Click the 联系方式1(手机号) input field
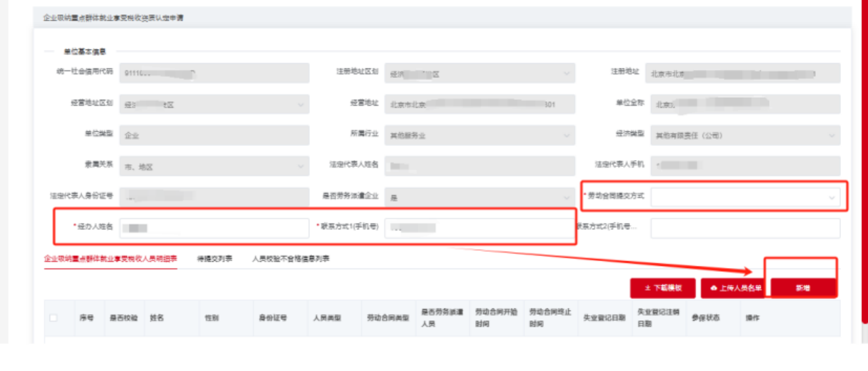The image size is (868, 371). [x=479, y=228]
